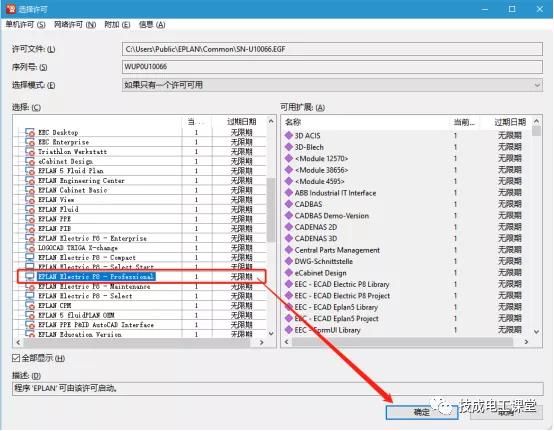554x431 pixels.
Task: Click the Module 12570 diamond icon
Action: pos(289,158)
